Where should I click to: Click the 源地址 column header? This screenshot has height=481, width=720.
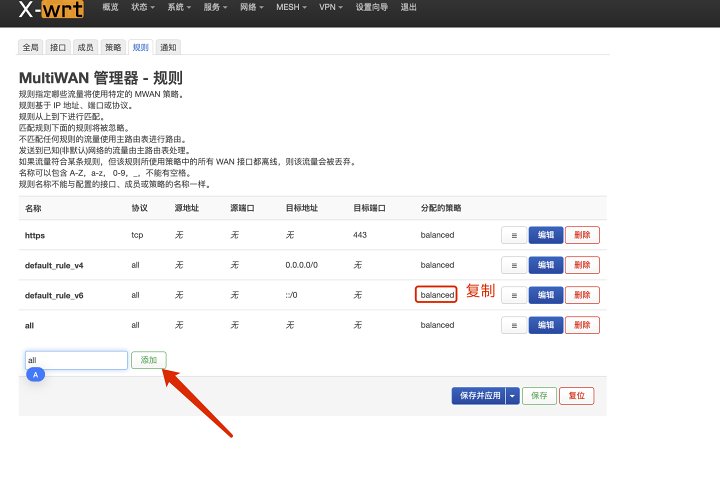pos(187,208)
